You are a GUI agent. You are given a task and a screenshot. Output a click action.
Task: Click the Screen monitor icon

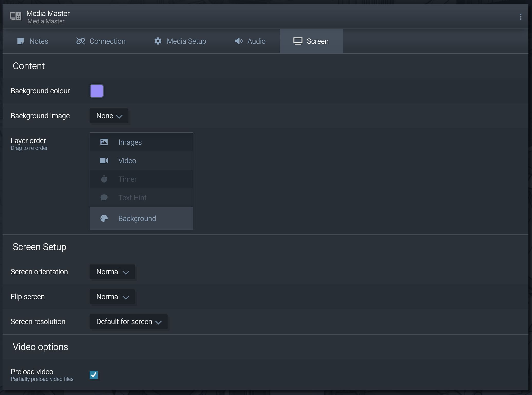coord(298,41)
